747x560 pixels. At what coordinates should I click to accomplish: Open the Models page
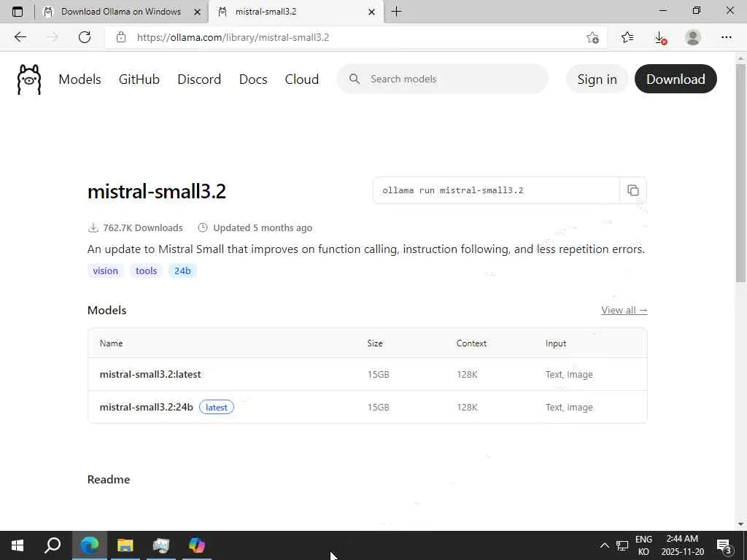80,79
